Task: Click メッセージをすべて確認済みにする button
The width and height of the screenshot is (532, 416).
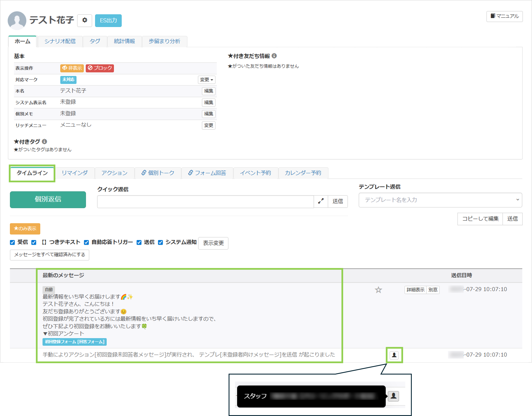Action: [x=49, y=255]
